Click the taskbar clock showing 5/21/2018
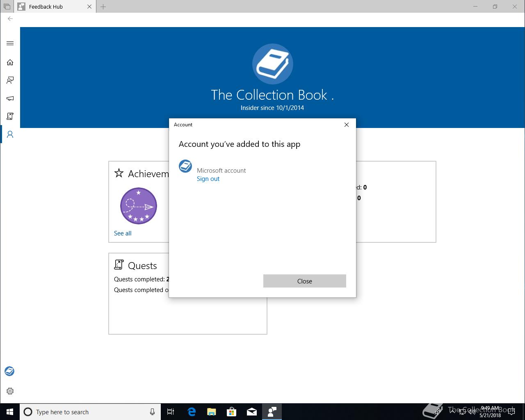This screenshot has width=525, height=420. [x=490, y=412]
